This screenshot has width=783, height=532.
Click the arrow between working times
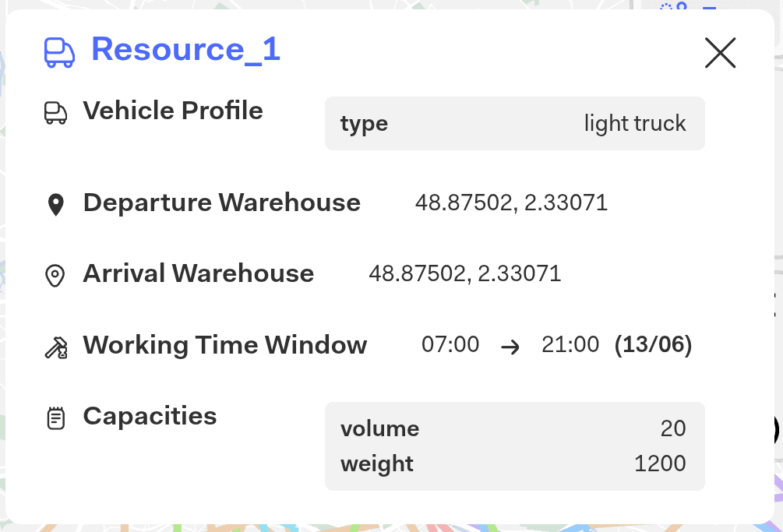tap(510, 347)
